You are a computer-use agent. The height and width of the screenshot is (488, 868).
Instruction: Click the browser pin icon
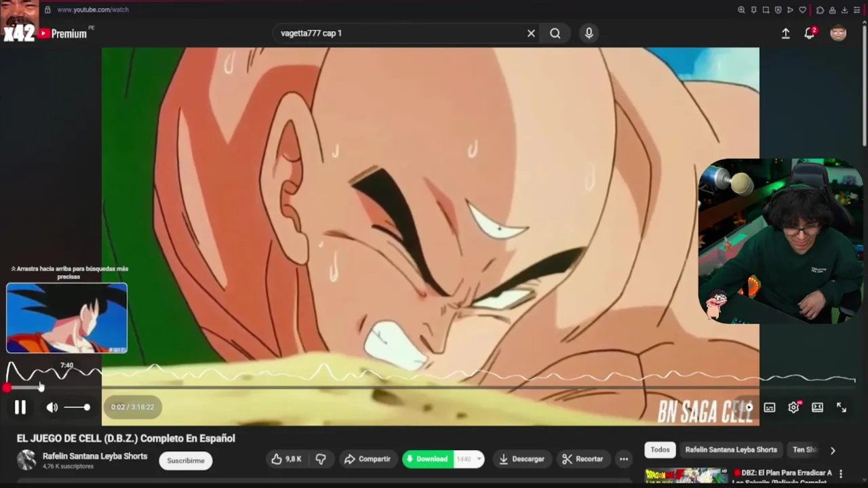tap(753, 10)
